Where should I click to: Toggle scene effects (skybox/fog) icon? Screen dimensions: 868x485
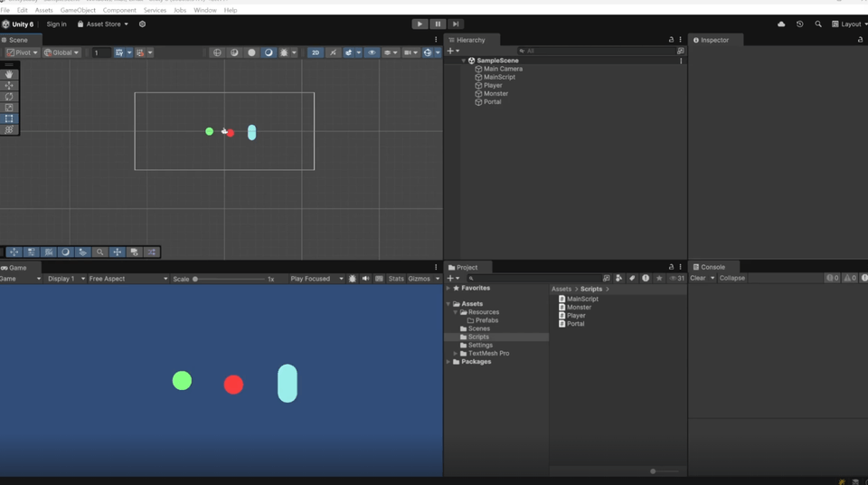pyautogui.click(x=348, y=52)
